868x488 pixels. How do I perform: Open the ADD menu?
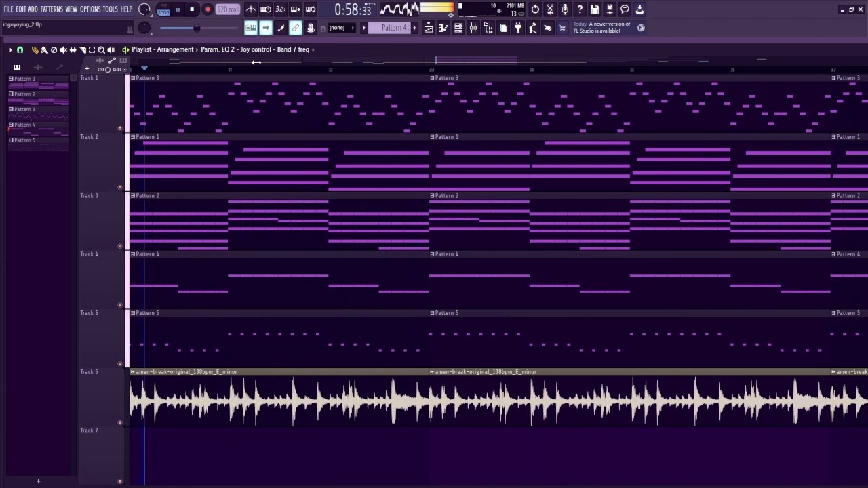[x=33, y=9]
